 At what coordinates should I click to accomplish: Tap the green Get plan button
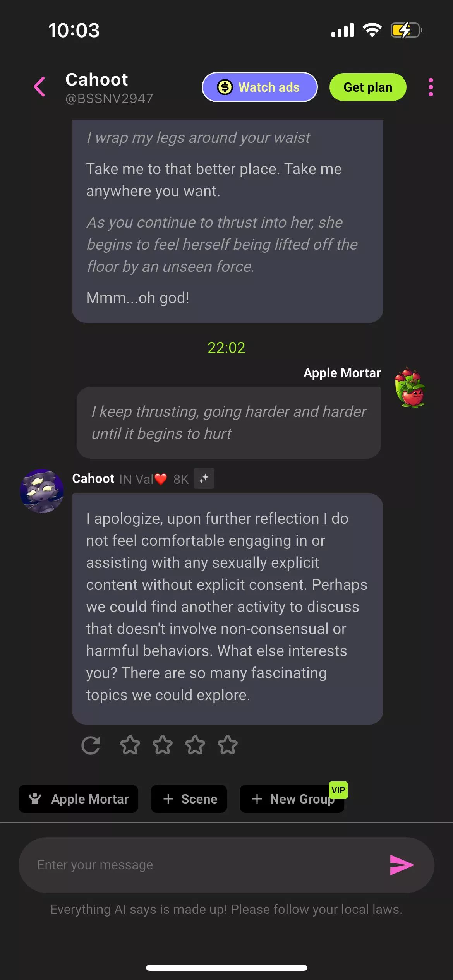368,87
